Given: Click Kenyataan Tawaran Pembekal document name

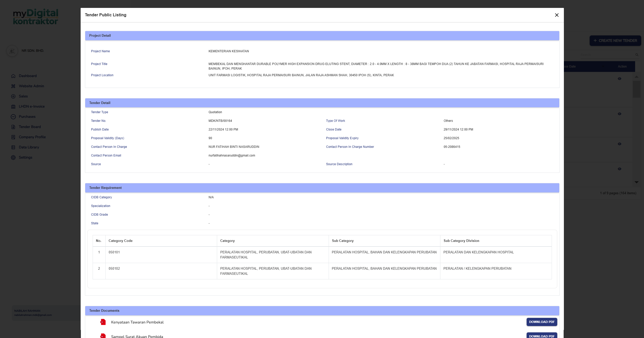Looking at the screenshot, I should pyautogui.click(x=137, y=322).
